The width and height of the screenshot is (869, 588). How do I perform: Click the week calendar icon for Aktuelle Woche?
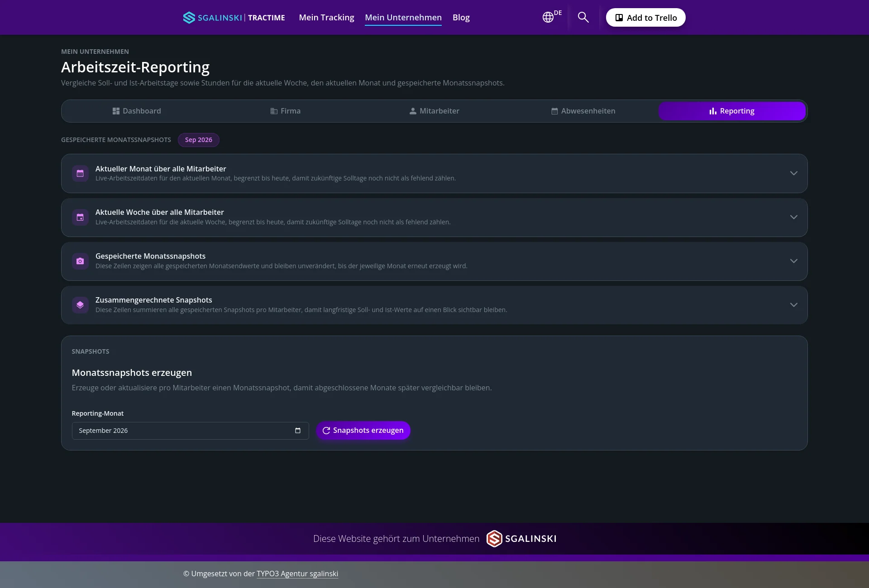(x=80, y=217)
